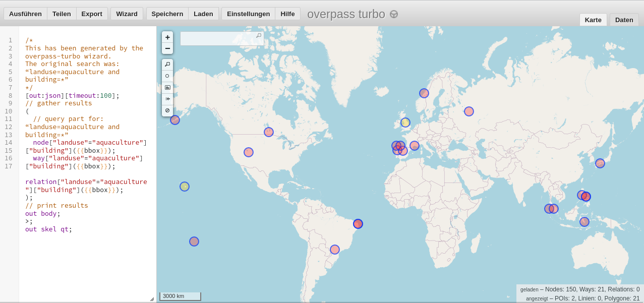Open Einstellungen

point(248,14)
